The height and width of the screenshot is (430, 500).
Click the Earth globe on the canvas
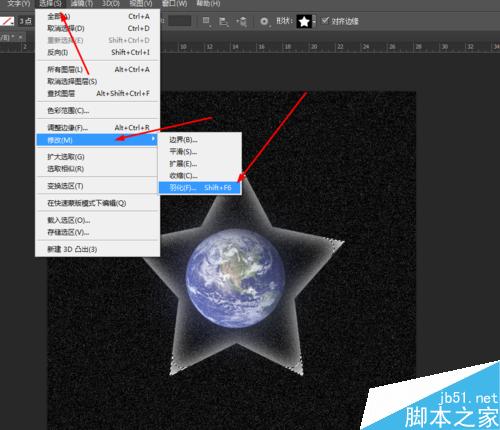pos(235,279)
